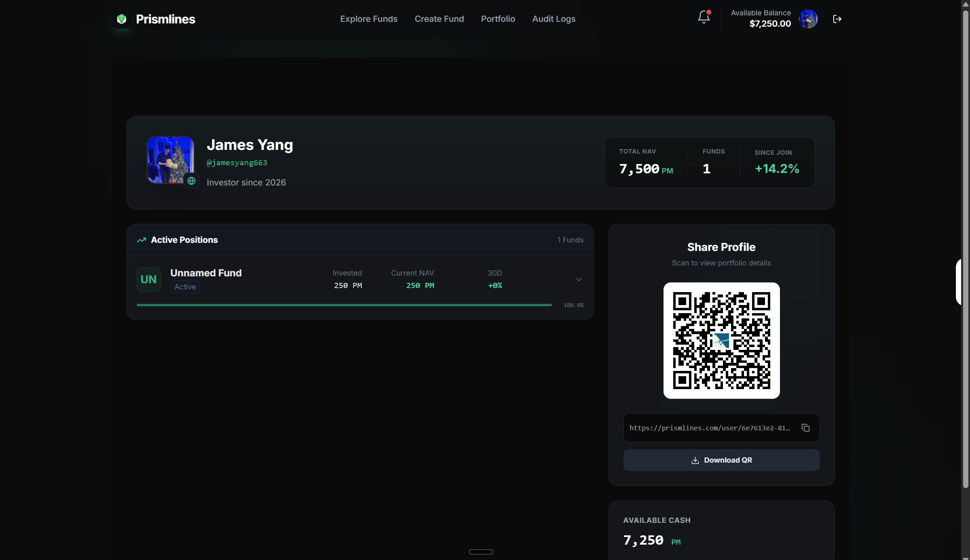Click the Unnamed Fund allocation progress bar
The image size is (970, 560).
click(344, 305)
